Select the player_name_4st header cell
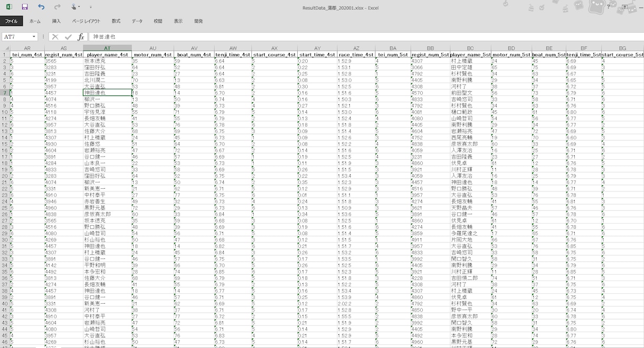Viewport: 644px width, 348px height. point(107,54)
